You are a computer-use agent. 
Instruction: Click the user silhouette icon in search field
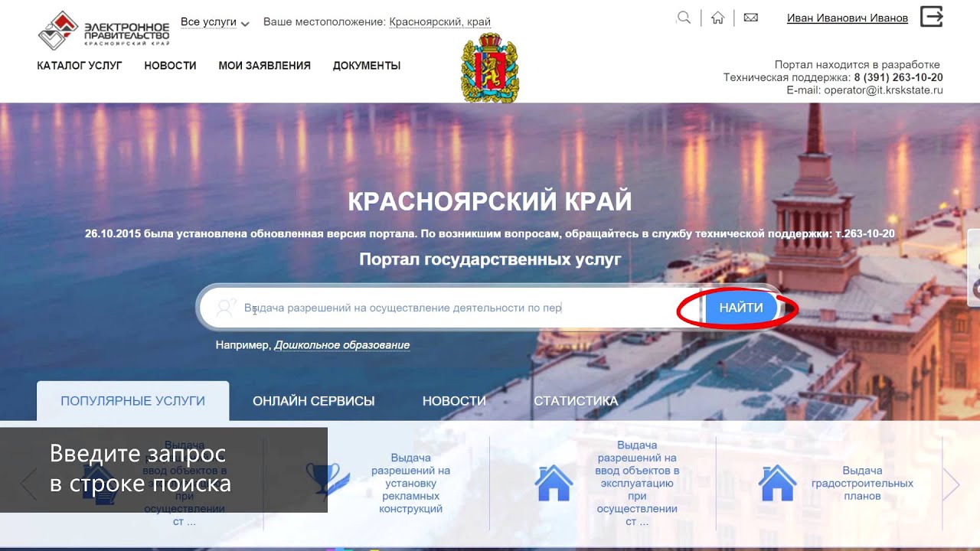coord(225,308)
